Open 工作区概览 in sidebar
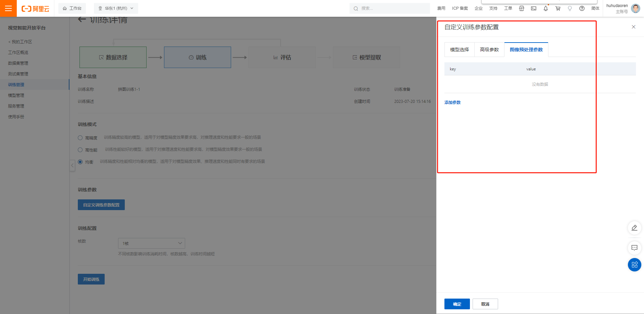This screenshot has height=314, width=644. coord(18,52)
